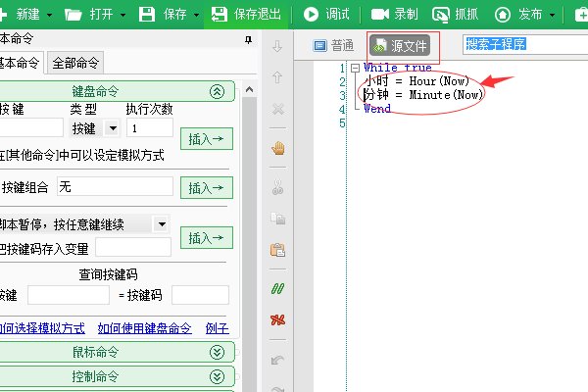
Task: Click 插入 button for 脚本暂停 command
Action: pyautogui.click(x=206, y=237)
